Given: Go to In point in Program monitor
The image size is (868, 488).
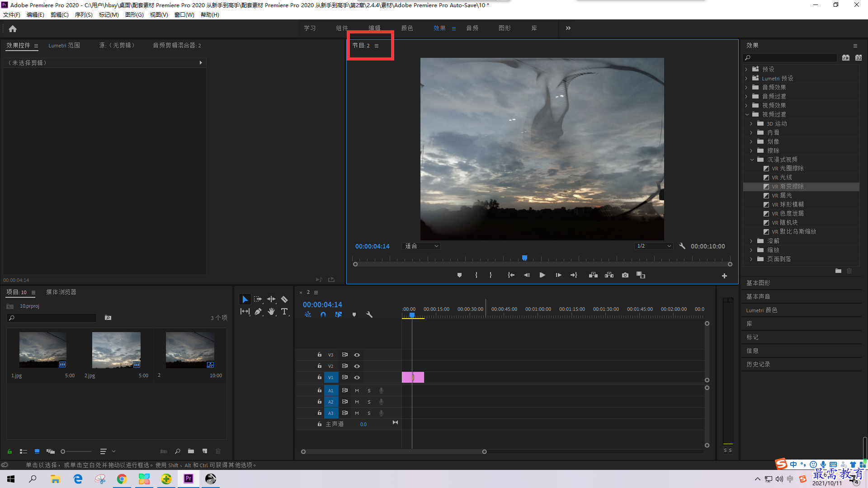Looking at the screenshot, I should coord(511,275).
